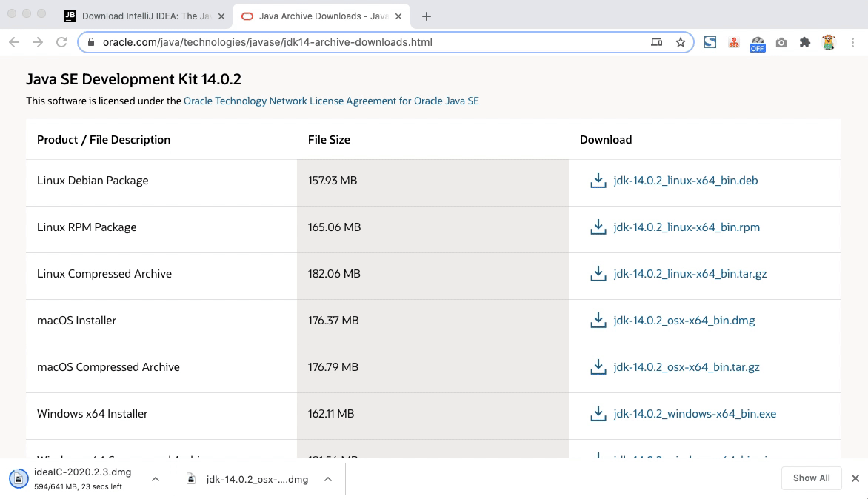Click the 162.11 MB file size
This screenshot has height=499, width=868.
[x=331, y=413]
